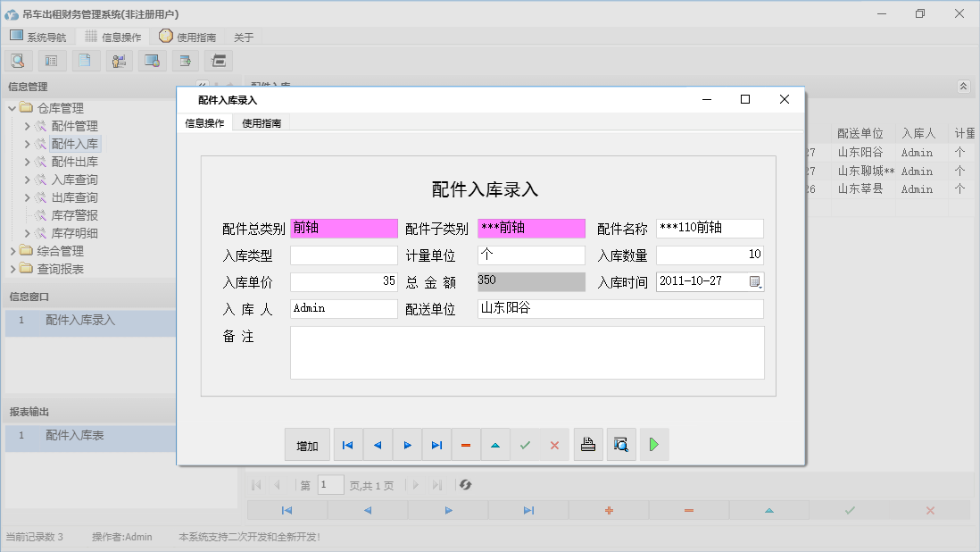
Task: Open print preview for the entry form
Action: point(620,444)
